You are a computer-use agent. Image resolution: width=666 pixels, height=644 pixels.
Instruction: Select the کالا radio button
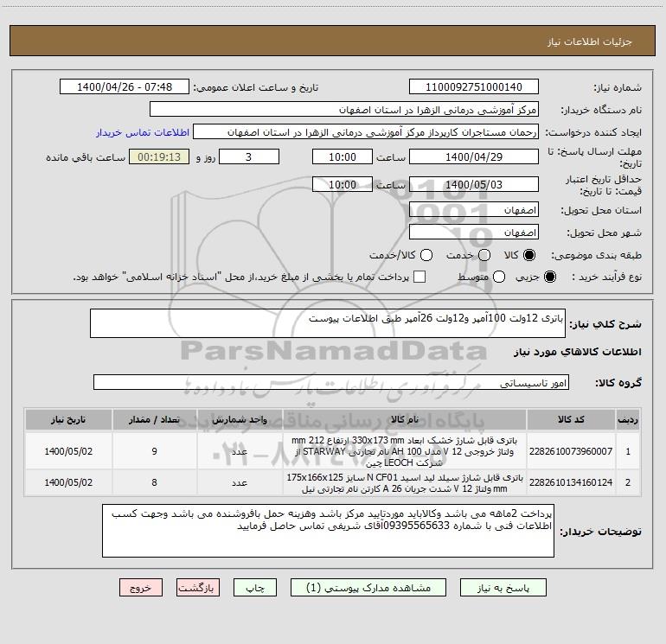pos(529,255)
